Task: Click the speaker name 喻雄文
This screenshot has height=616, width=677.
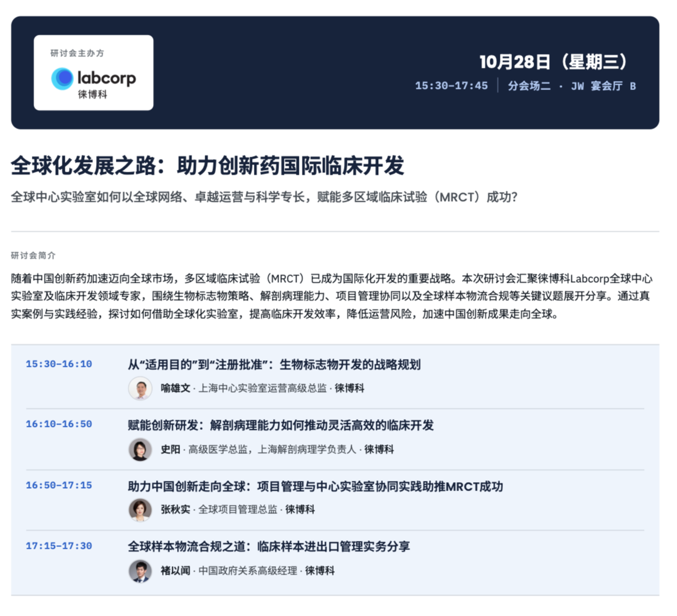Action: (x=175, y=388)
